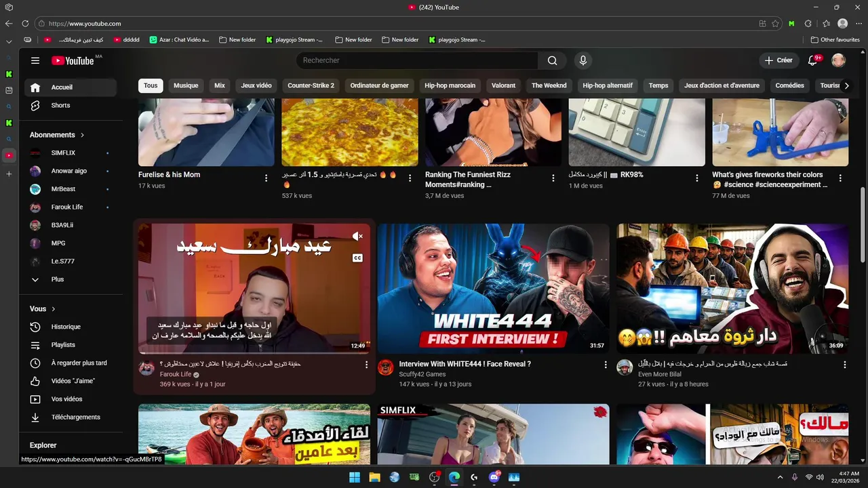
Task: Click the page vertical scrollbar
Action: (x=863, y=224)
